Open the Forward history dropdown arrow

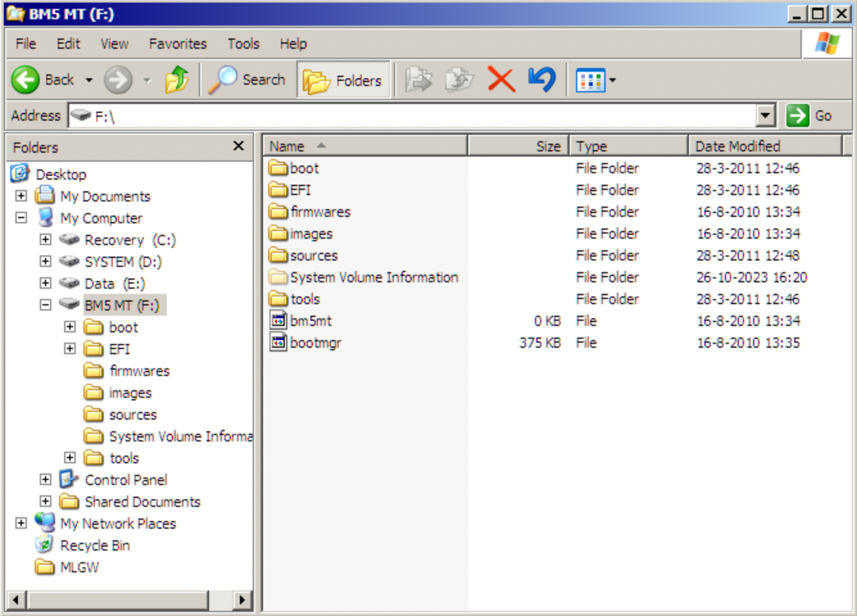click(x=147, y=80)
